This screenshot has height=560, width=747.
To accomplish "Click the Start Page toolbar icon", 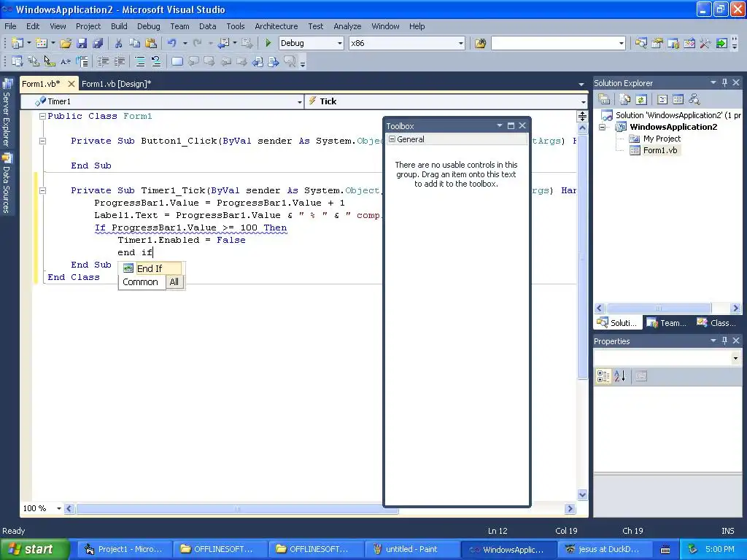I will (721, 43).
